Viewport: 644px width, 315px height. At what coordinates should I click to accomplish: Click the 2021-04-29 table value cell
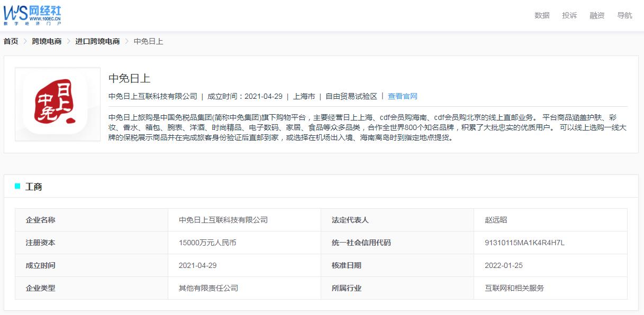coord(244,265)
